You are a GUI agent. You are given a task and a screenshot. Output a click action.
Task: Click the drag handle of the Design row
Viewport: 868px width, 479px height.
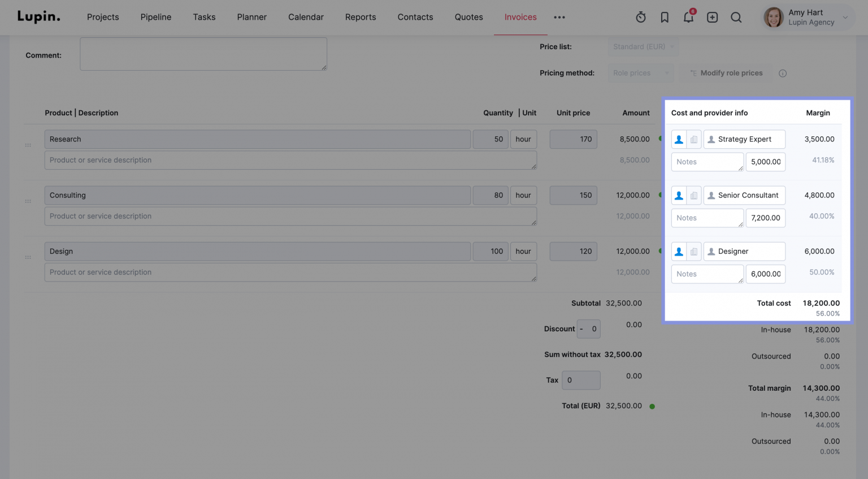[x=28, y=256]
